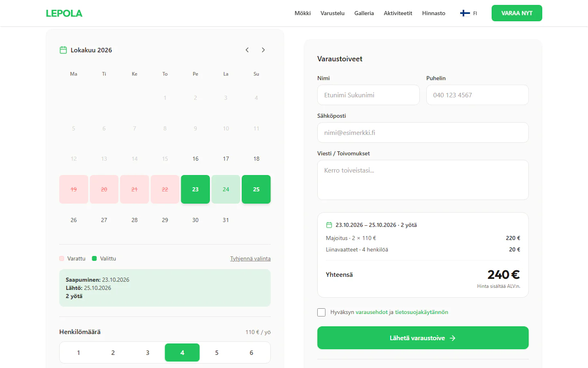Image resolution: width=588 pixels, height=368 pixels.
Task: Open the Hinnasto menu item
Action: pos(434,13)
